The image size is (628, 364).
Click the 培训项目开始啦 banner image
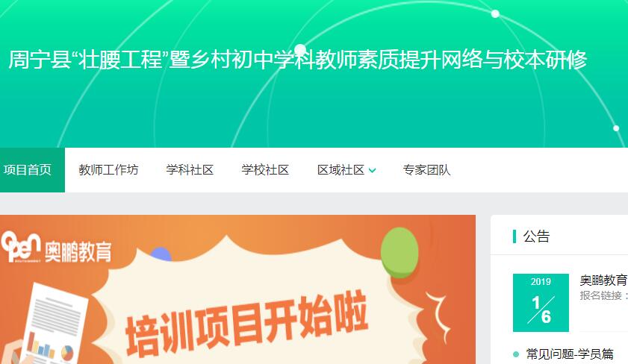pos(238,289)
